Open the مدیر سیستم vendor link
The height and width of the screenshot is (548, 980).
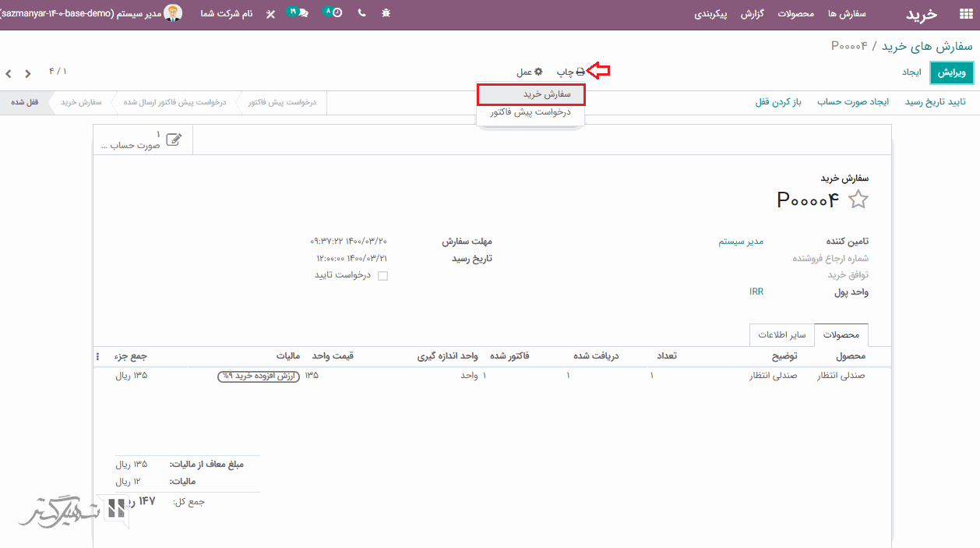pos(740,242)
